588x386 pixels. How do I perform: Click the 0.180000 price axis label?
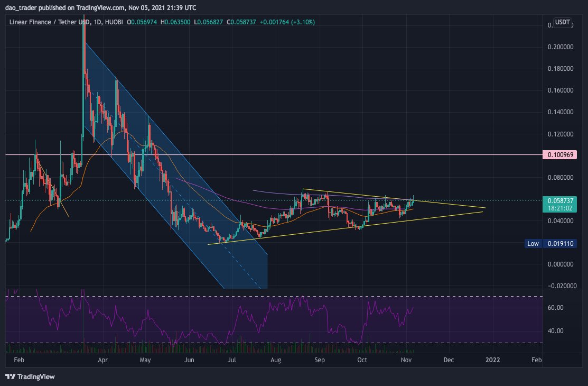click(560, 69)
